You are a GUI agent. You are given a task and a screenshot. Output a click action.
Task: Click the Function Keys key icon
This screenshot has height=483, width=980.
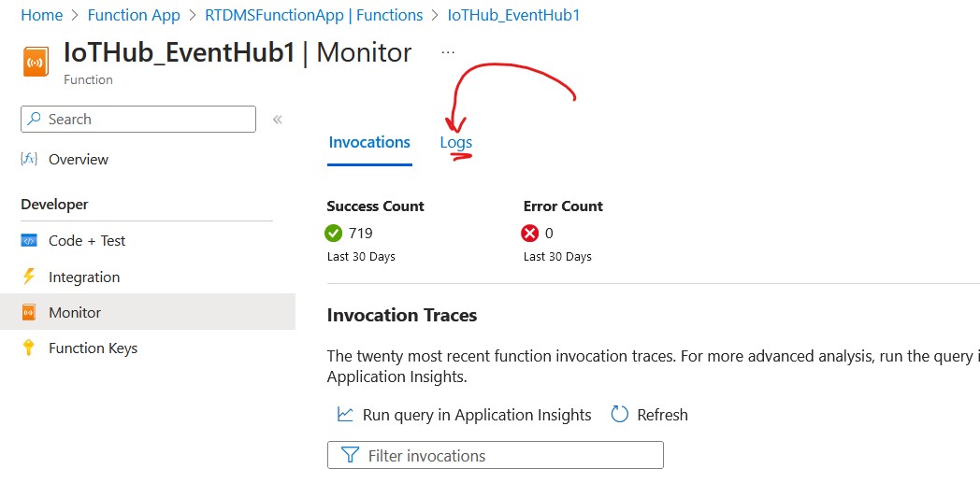28,348
